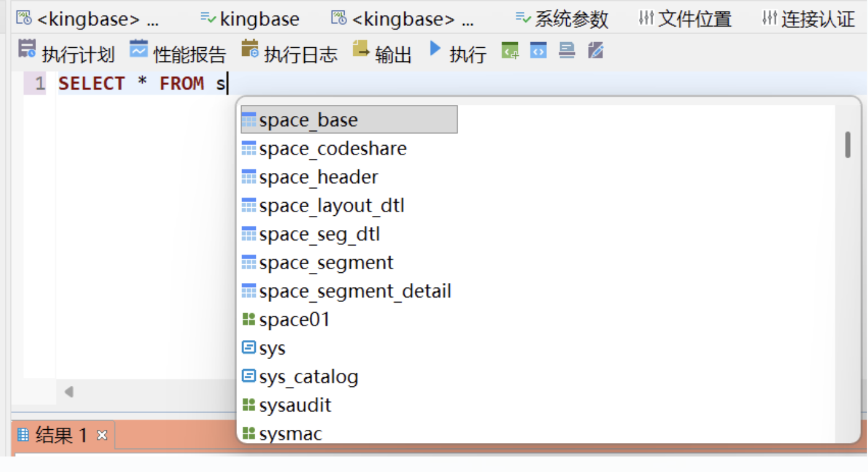Click the green toolbar icon after 执行
868x472 pixels.
pyautogui.click(x=510, y=51)
